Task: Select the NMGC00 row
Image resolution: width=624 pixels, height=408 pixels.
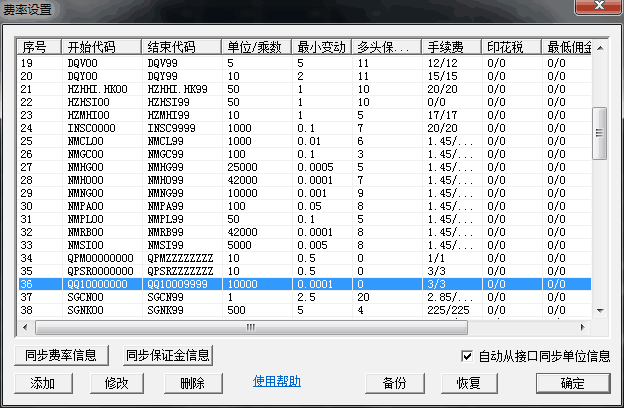Action: [x=305, y=154]
